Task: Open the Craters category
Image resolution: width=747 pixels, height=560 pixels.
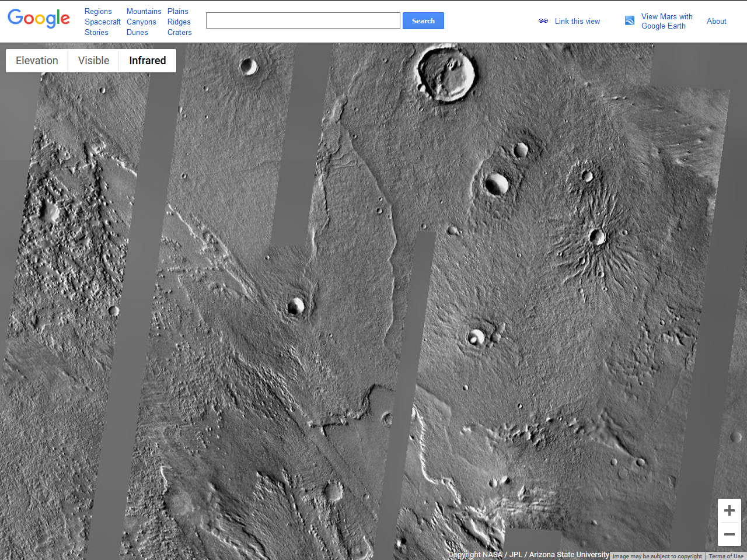Action: coord(179,32)
